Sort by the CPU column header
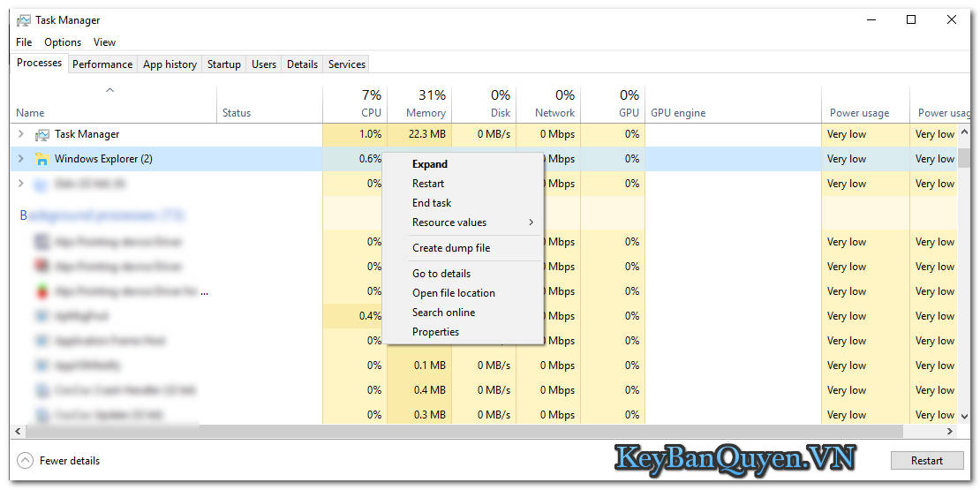The image size is (980, 490). tap(355, 104)
